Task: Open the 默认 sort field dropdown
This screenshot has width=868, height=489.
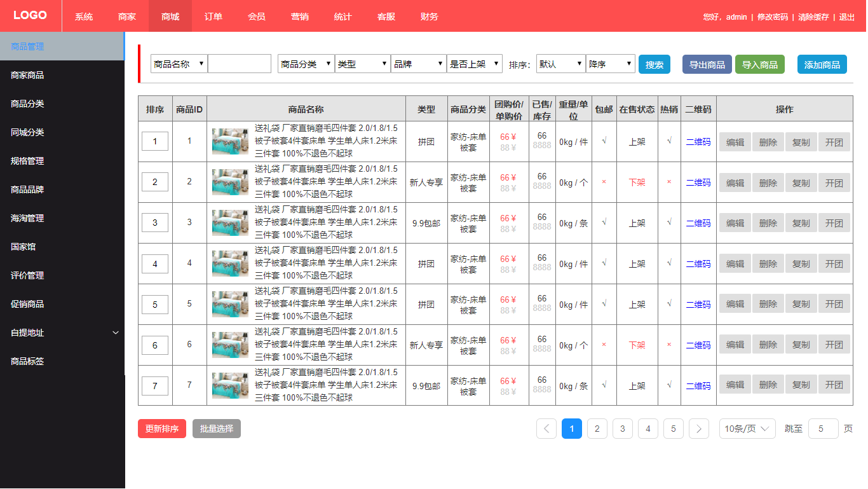Action: pyautogui.click(x=561, y=64)
